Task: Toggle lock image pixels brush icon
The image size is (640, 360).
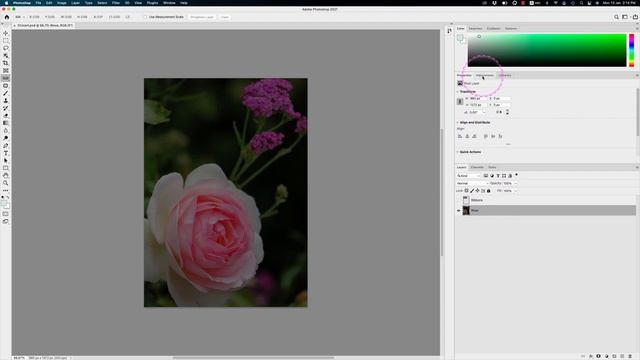Action: (x=472, y=191)
